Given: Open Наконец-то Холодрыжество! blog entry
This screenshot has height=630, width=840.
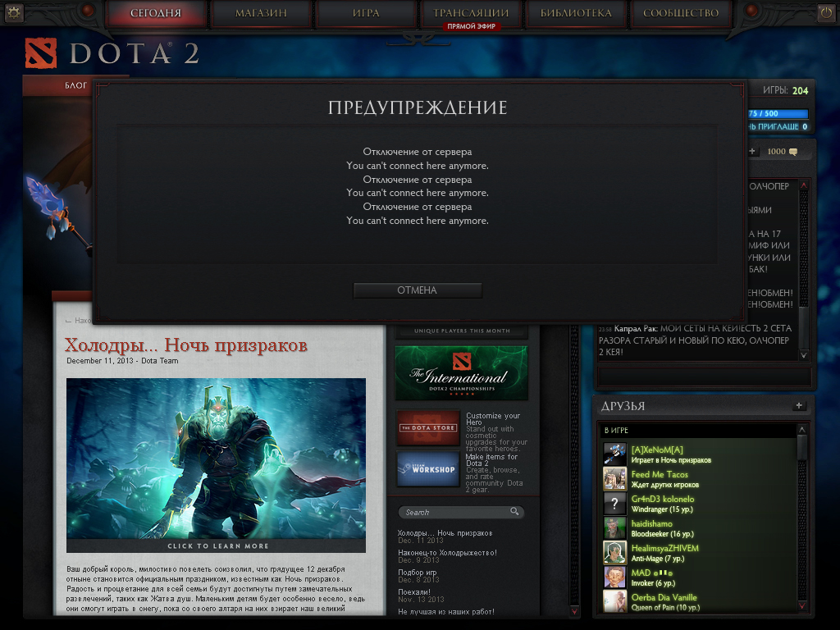Looking at the screenshot, I should (x=447, y=553).
